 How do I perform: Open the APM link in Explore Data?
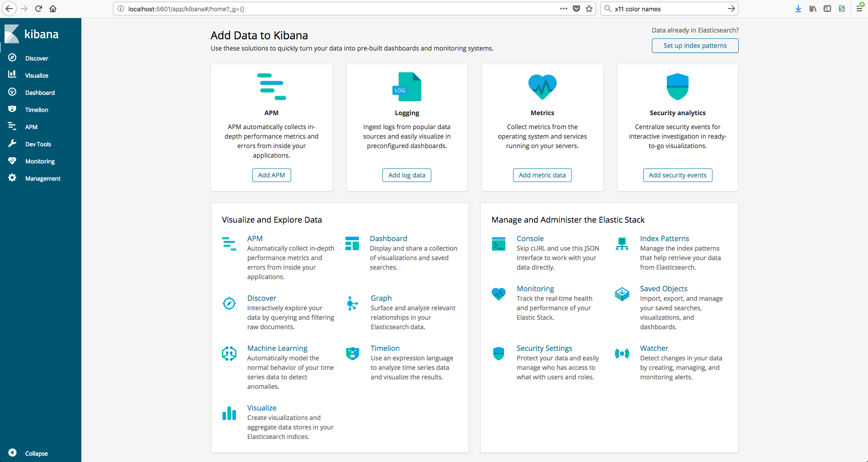(x=255, y=238)
